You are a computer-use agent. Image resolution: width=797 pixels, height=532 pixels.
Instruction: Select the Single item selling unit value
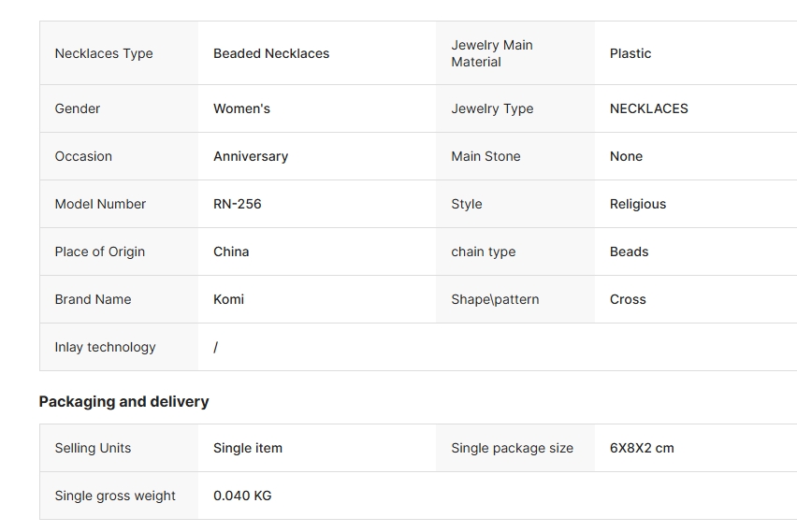click(248, 448)
